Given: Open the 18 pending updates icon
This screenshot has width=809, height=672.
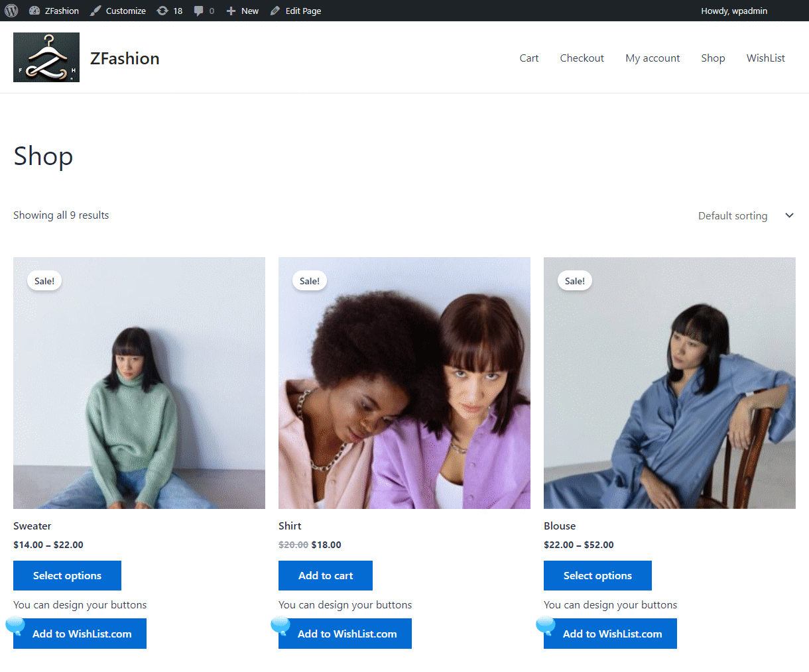Looking at the screenshot, I should (162, 11).
